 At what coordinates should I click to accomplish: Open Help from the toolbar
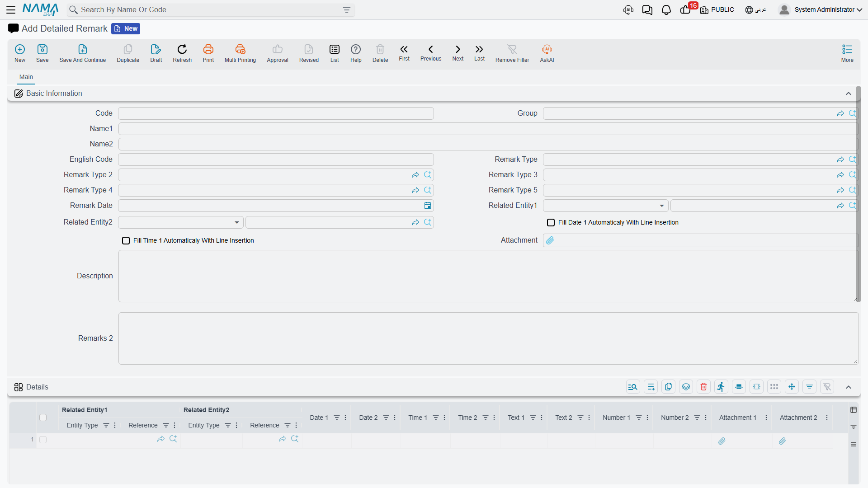[x=356, y=53]
